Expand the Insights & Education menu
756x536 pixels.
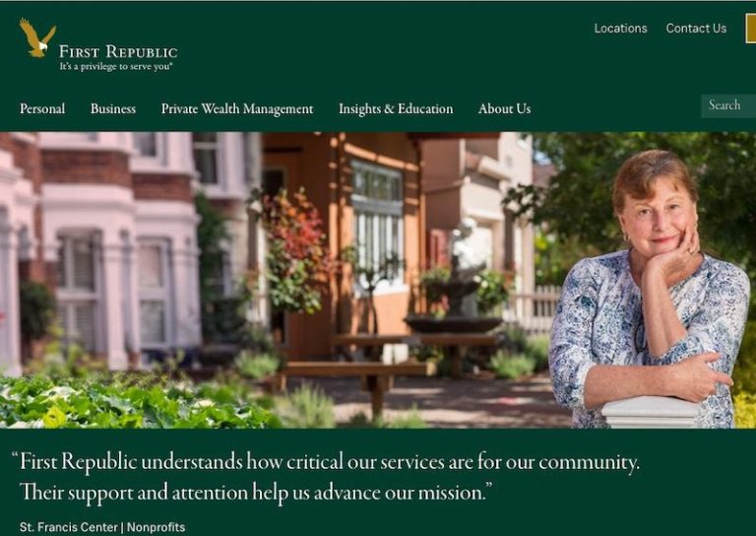pyautogui.click(x=396, y=109)
